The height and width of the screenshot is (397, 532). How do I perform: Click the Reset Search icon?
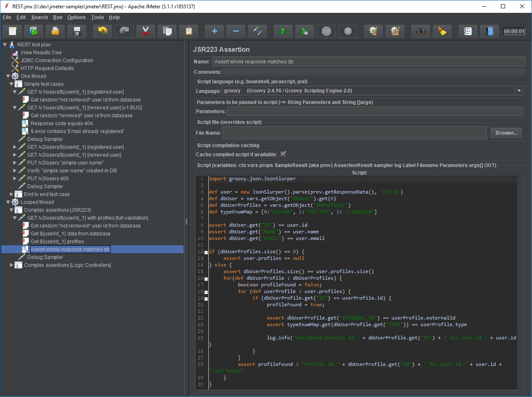tap(443, 31)
